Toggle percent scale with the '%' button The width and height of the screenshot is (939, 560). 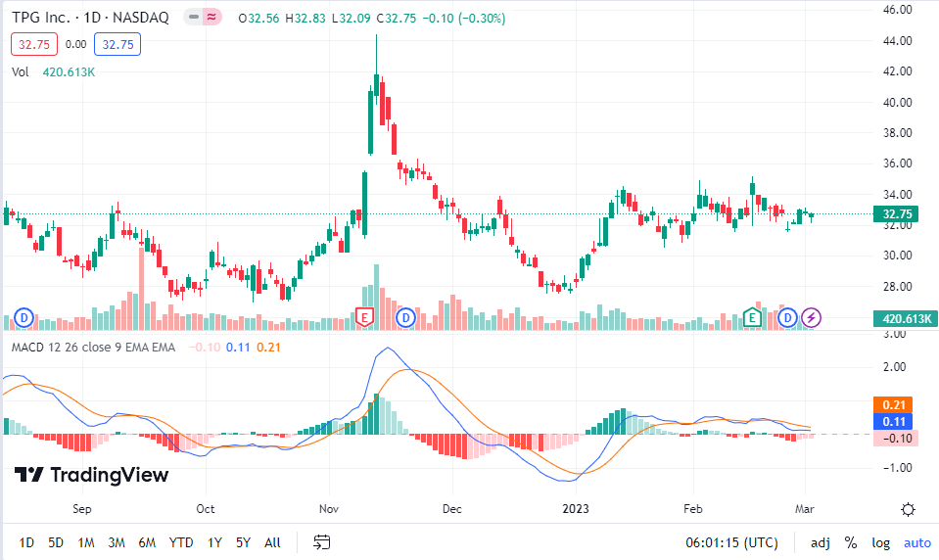coord(851,542)
